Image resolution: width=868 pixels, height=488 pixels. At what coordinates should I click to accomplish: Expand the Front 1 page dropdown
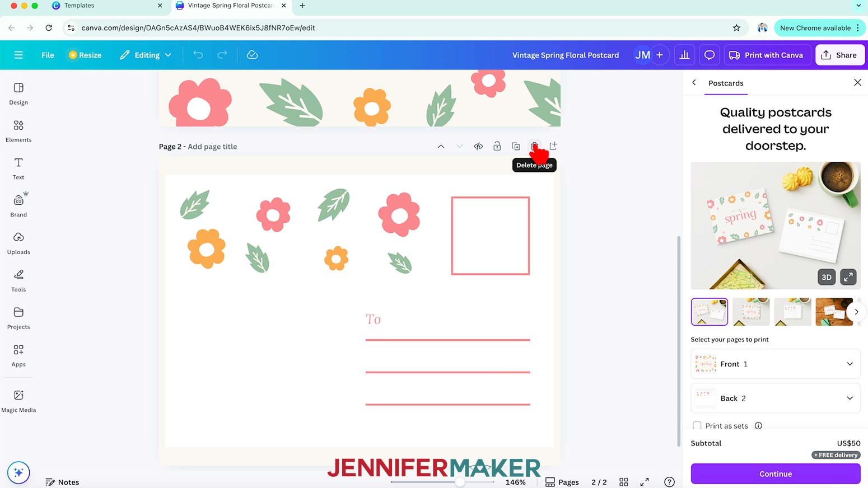point(776,364)
